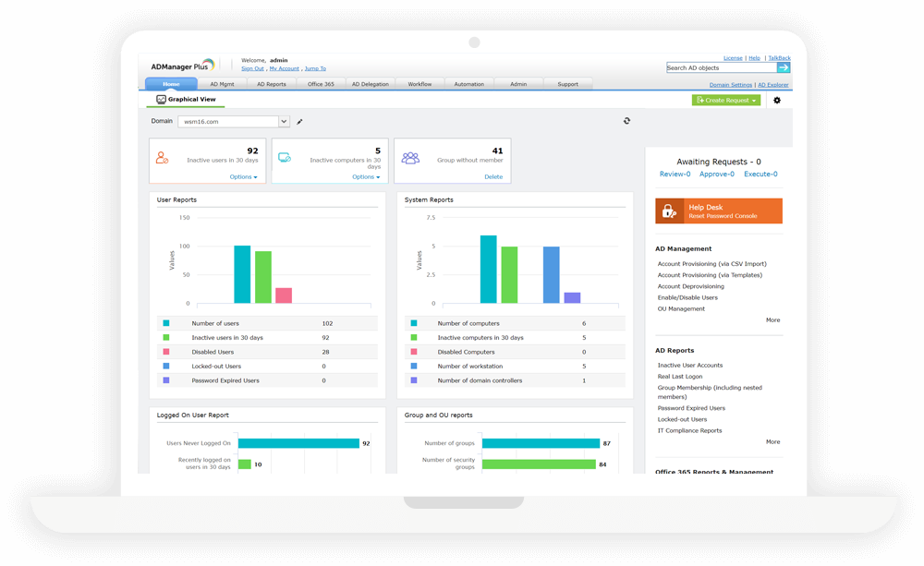Screen dimensions: 924x566
Task: Click the inactive computers card icon
Action: [x=285, y=157]
